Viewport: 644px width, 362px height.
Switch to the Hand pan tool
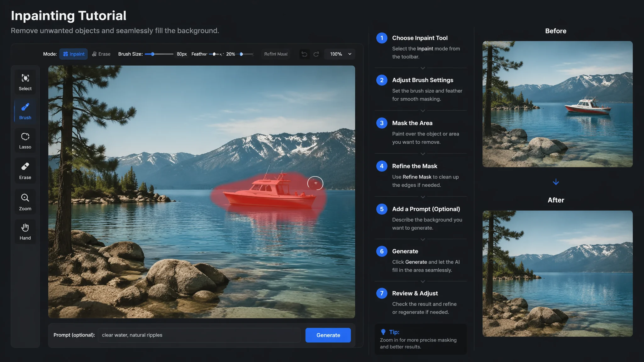click(25, 232)
